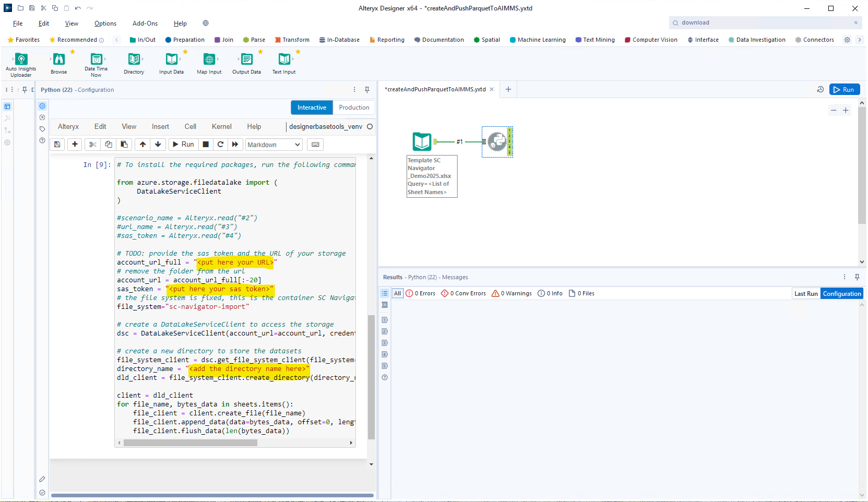Select the Input Data node on canvas
This screenshot has height=502, width=868.
pos(422,141)
